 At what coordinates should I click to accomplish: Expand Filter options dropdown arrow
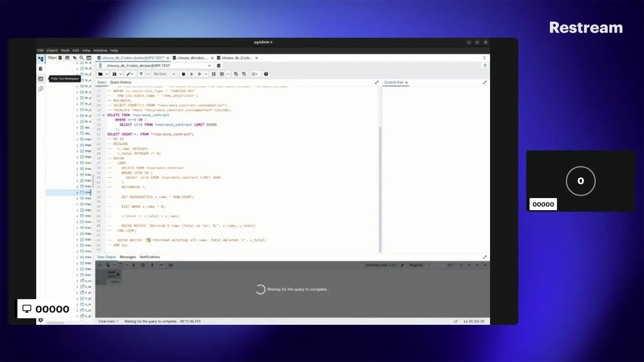(x=147, y=74)
